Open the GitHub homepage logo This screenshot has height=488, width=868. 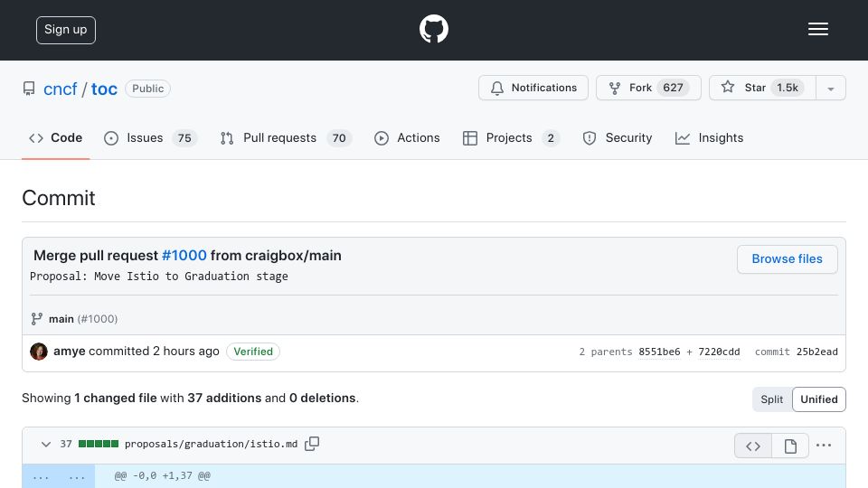433,29
